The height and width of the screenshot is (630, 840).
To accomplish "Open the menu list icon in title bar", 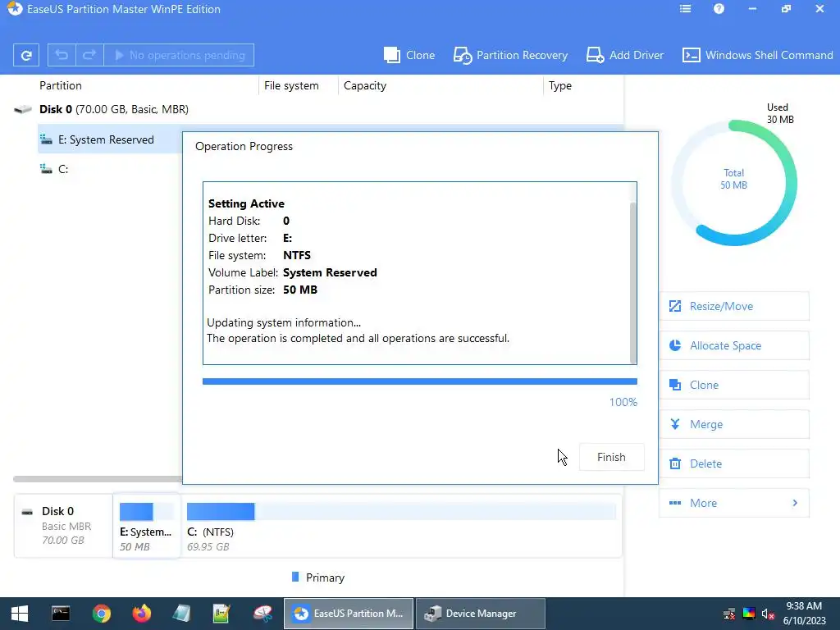I will (685, 9).
